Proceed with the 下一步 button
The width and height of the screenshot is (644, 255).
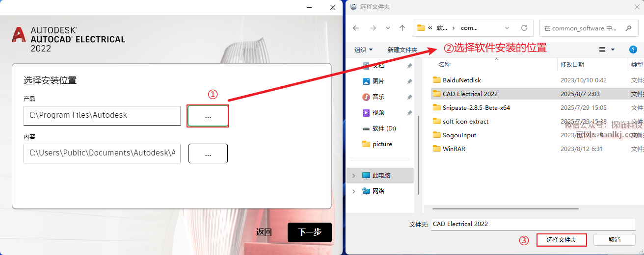pos(310,232)
